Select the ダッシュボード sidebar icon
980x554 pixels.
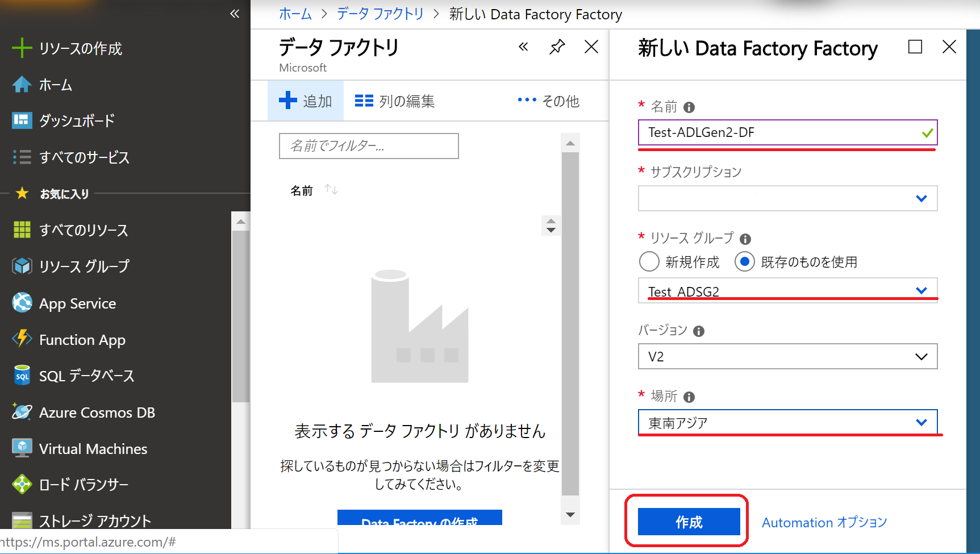click(22, 120)
